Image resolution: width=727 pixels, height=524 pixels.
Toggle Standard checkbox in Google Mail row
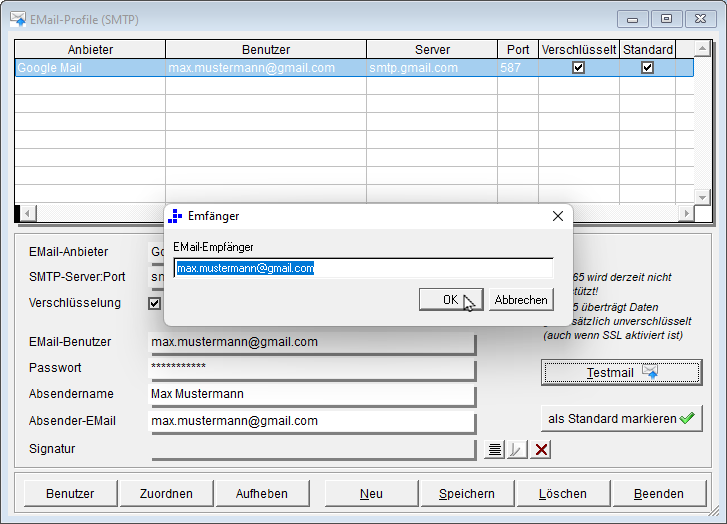pos(647,68)
